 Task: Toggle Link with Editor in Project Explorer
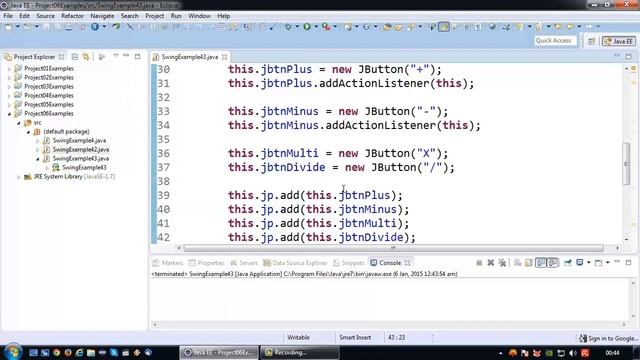click(x=86, y=57)
